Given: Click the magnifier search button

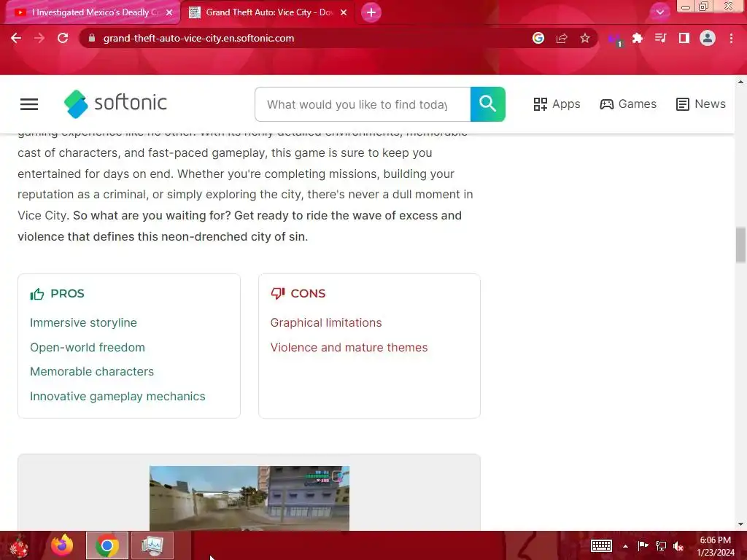Looking at the screenshot, I should (488, 104).
